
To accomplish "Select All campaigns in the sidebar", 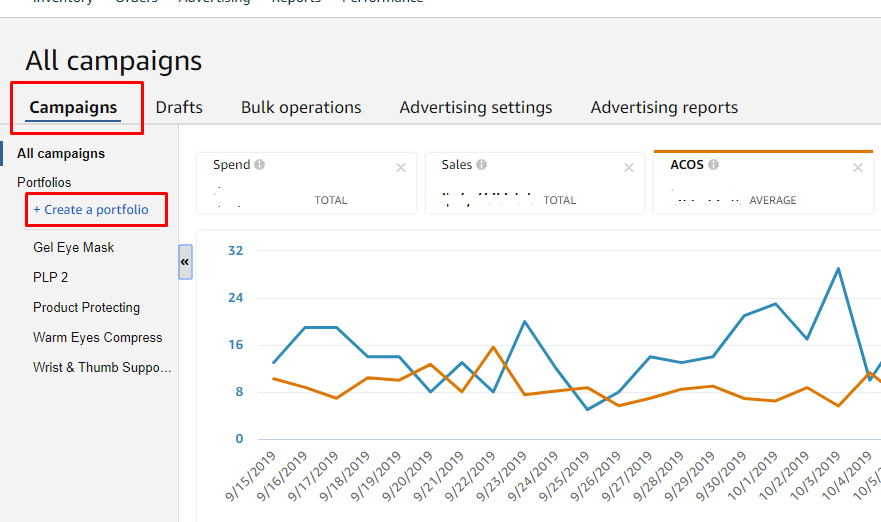I will pos(61,153).
